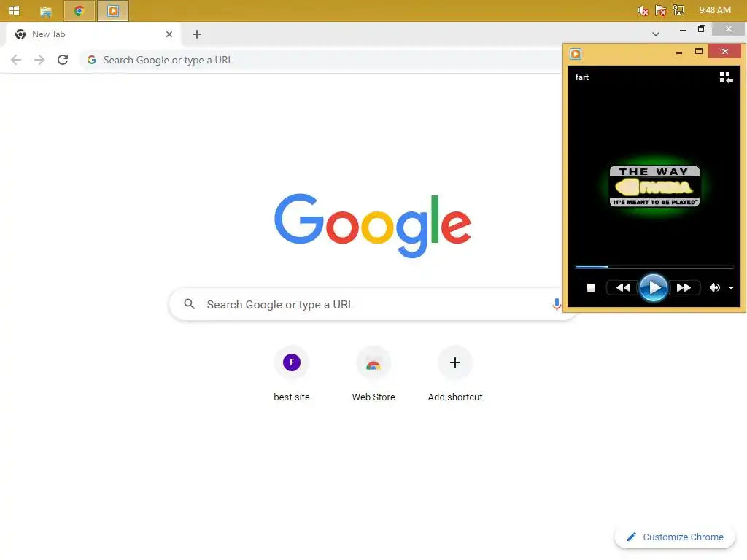Viewport: 747px width, 560px height.
Task: Click Media Player title bar icon
Action: click(576, 54)
